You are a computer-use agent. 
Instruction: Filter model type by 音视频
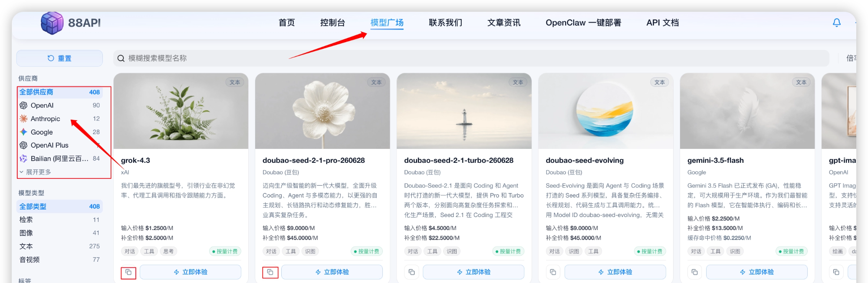59,260
